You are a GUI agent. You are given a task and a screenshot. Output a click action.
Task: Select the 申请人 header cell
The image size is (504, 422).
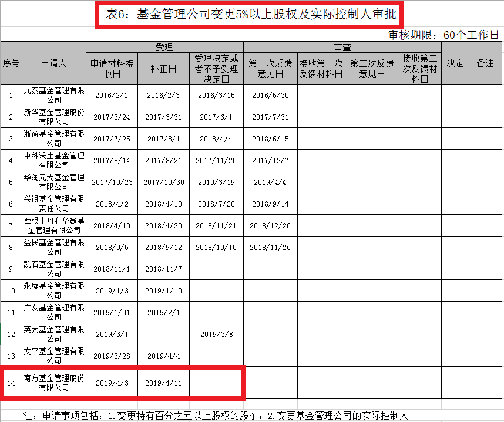pyautogui.click(x=54, y=63)
